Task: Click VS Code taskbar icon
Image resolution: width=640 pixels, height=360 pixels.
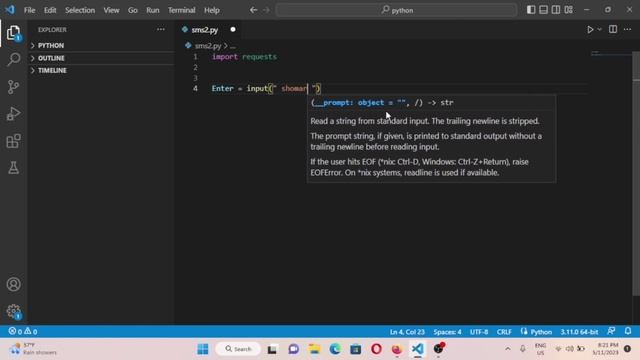Action: coord(418,349)
